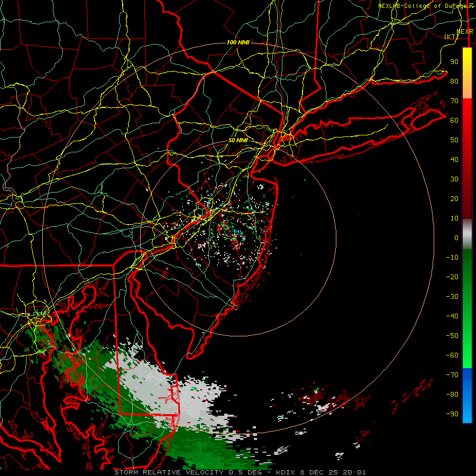
Task: Click the 60 value on the velocity scale
Action: pos(454,120)
